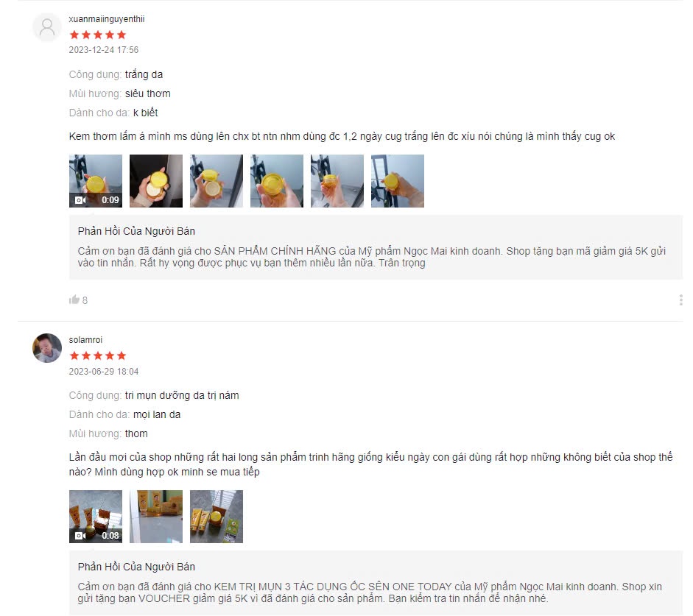The width and height of the screenshot is (693, 616).
Task: Open three-dot options menu for first review
Action: [x=680, y=300]
